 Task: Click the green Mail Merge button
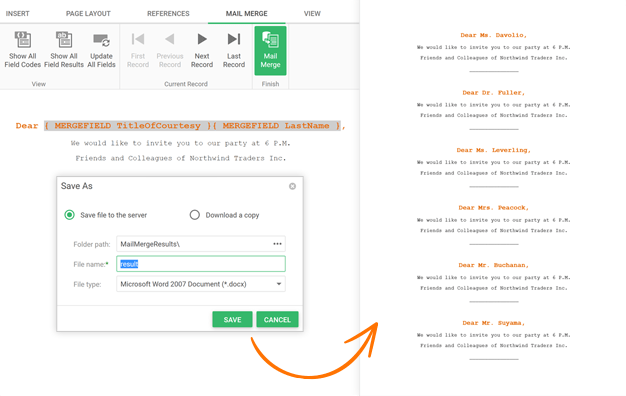(270, 51)
